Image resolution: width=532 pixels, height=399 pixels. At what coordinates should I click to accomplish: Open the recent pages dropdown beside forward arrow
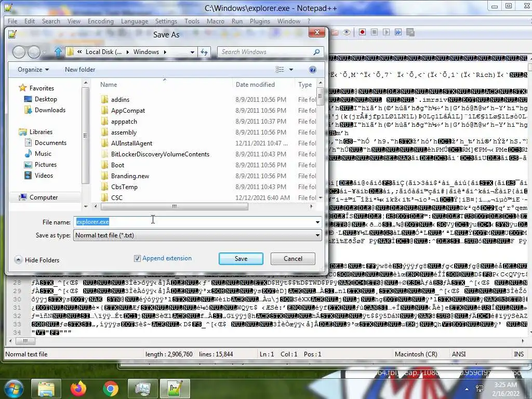(x=45, y=52)
